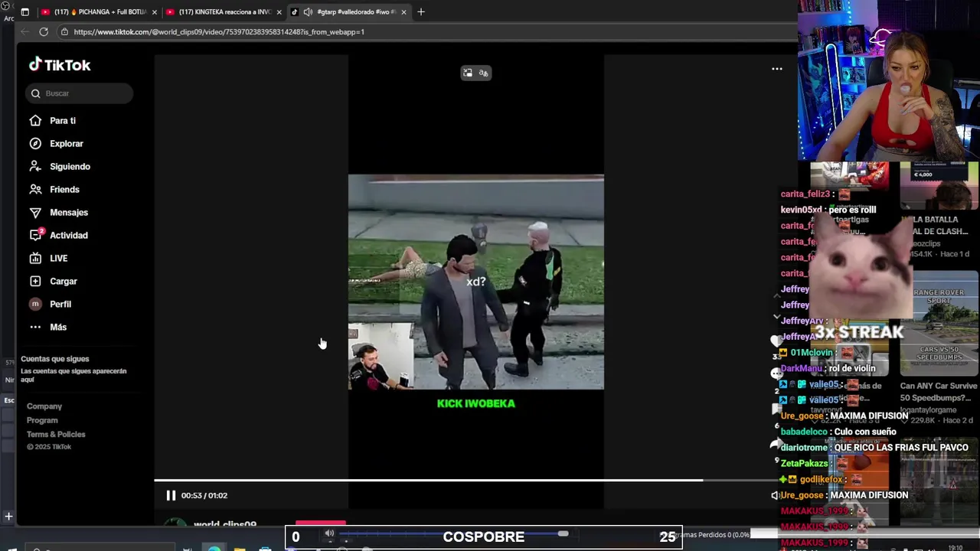Click the KICK IWOBEKA caption text
This screenshot has width=980, height=551.
click(475, 403)
